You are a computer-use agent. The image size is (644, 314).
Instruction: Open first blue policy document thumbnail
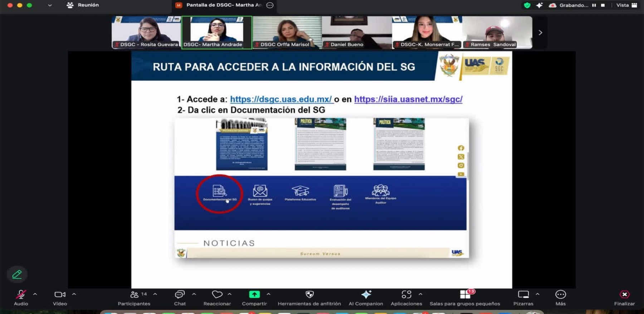[242, 144]
